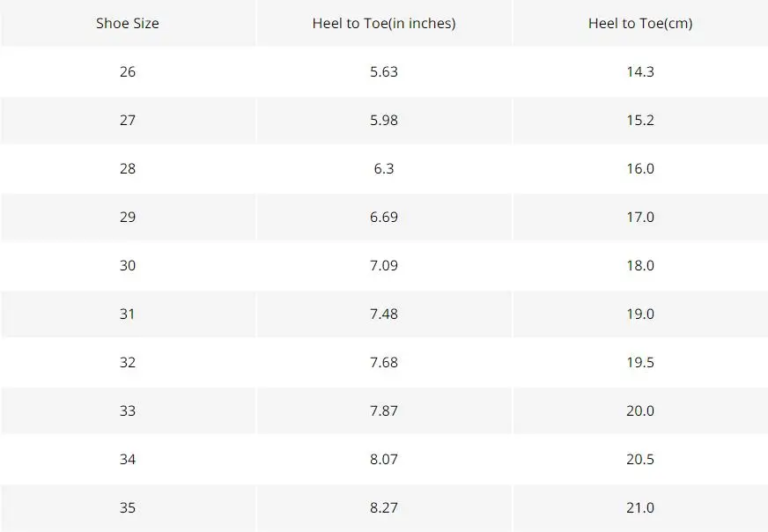Click the 21.0 cm value
Screen dimensions: 768x532
point(640,507)
